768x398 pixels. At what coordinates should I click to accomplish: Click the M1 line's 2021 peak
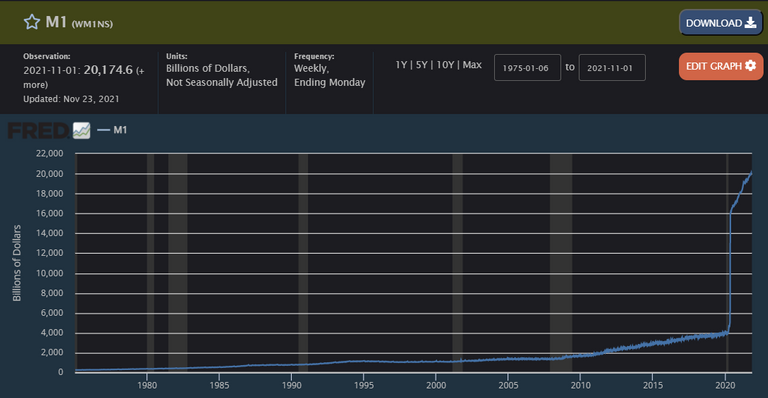coord(750,173)
